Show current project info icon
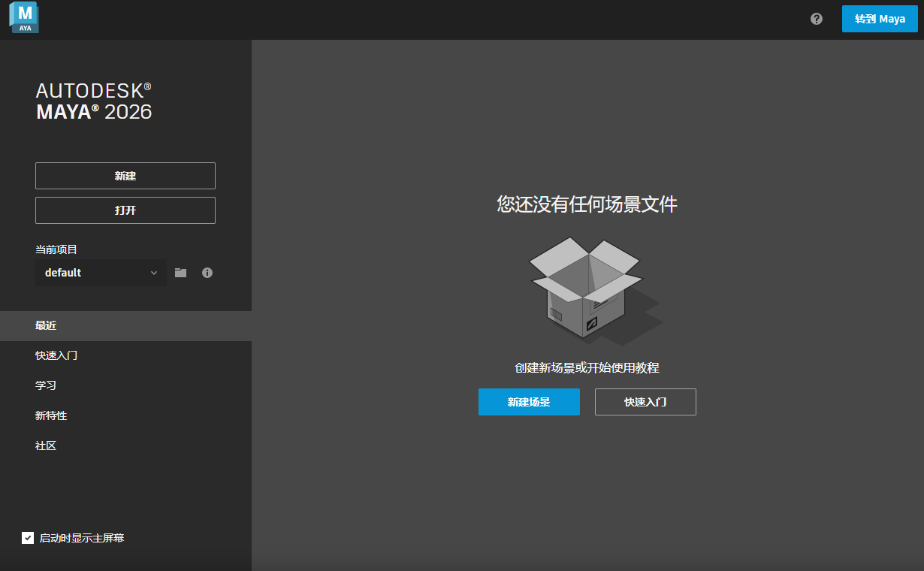This screenshot has height=571, width=924. 207,273
